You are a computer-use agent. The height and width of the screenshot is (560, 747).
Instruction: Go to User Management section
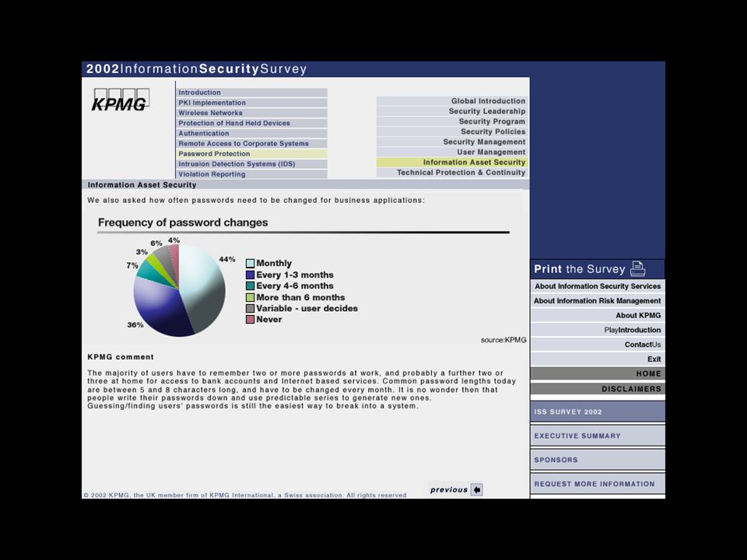click(452, 152)
